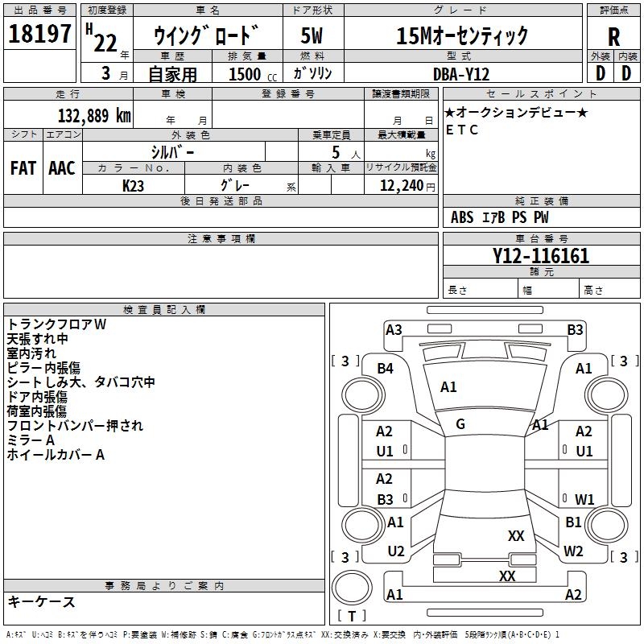
Task: Select the equipment line ABS エアB PS PW
Action: pyautogui.click(x=499, y=217)
